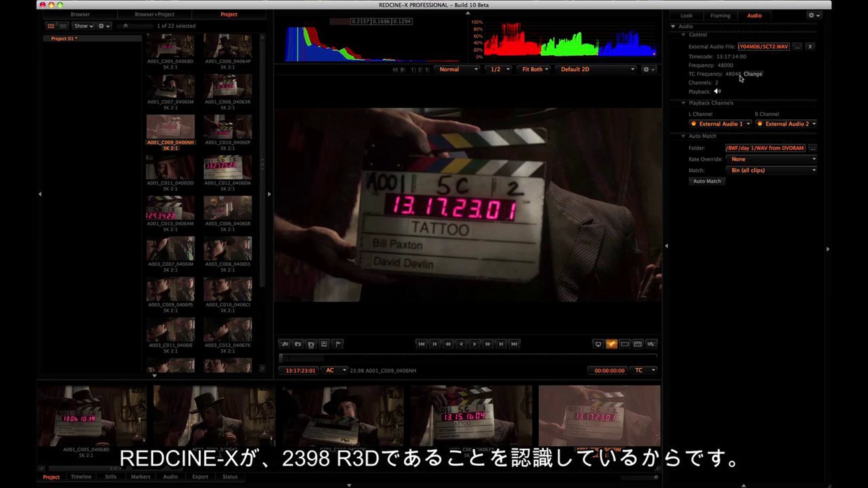Image resolution: width=868 pixels, height=488 pixels.
Task: Click the snapshot camera icon
Action: click(298, 344)
